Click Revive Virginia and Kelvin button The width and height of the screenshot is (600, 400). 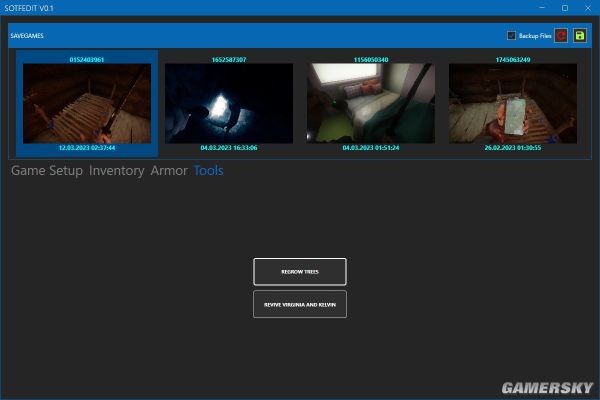click(x=300, y=304)
